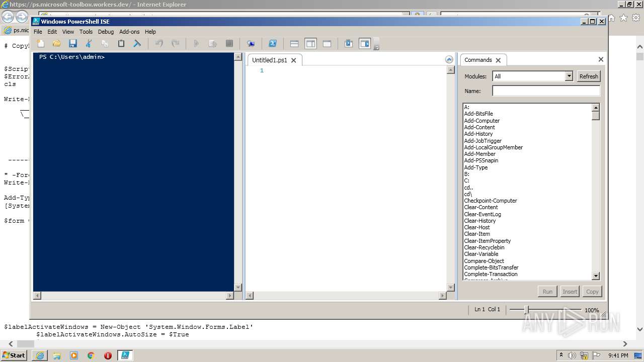Select Add-JobTrigger command
Viewport: 644px width, 362px height.
(483, 141)
